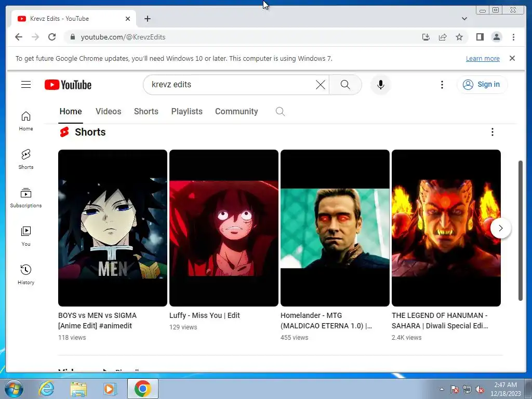The width and height of the screenshot is (532, 399).
Task: Open History in left sidebar
Action: click(x=26, y=274)
